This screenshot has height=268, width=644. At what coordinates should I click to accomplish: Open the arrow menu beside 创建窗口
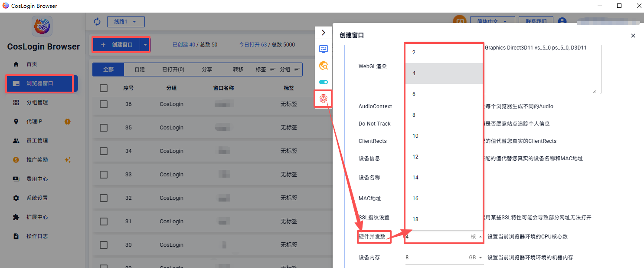[x=145, y=44]
